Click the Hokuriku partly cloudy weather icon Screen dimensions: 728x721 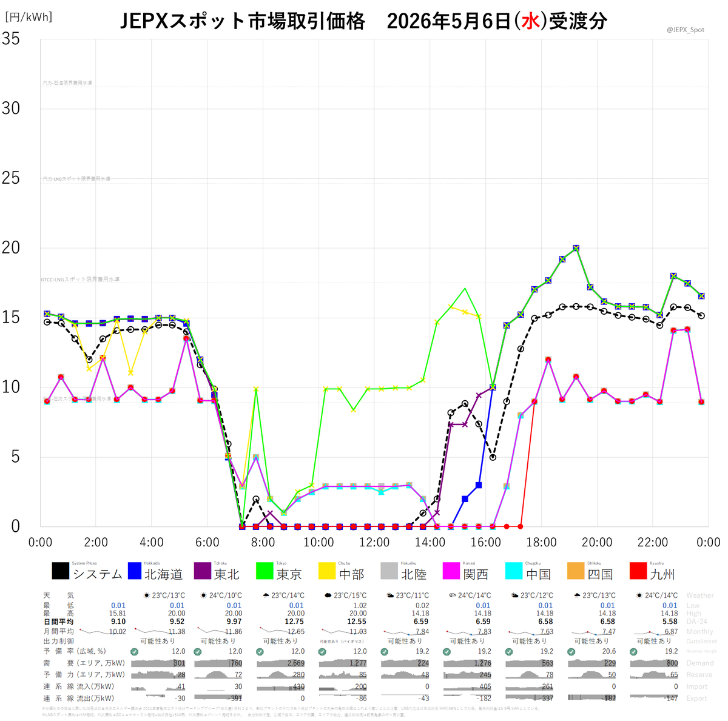[x=390, y=595]
